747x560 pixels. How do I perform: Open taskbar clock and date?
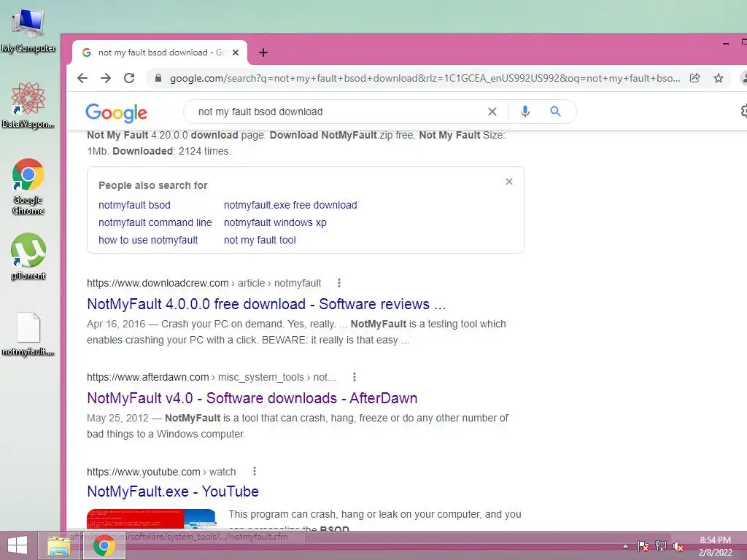point(715,546)
